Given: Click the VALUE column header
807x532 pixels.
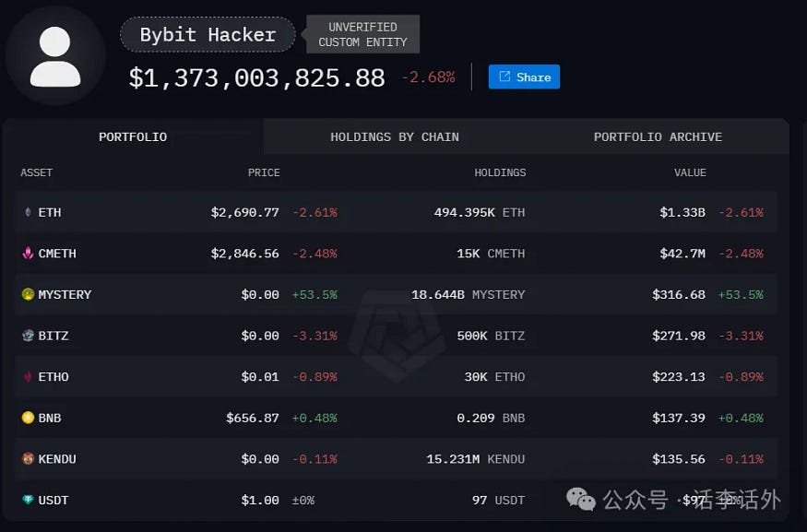Looking at the screenshot, I should coord(690,172).
